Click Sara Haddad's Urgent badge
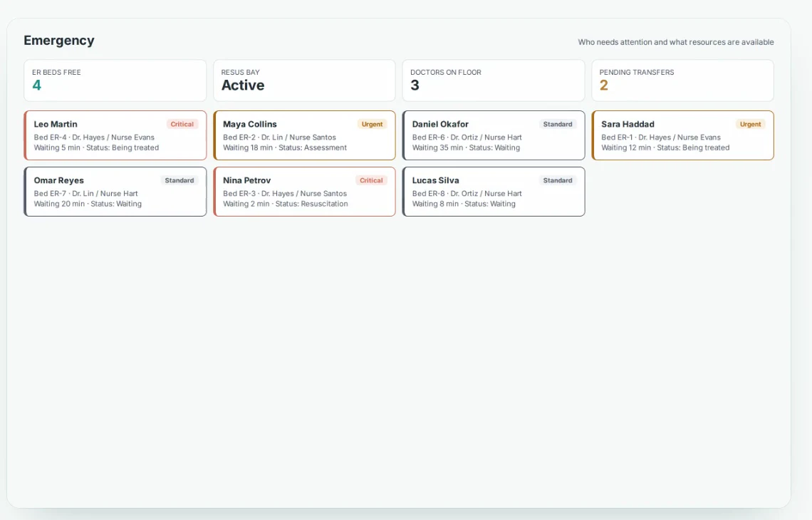Image resolution: width=812 pixels, height=520 pixels. click(x=750, y=125)
